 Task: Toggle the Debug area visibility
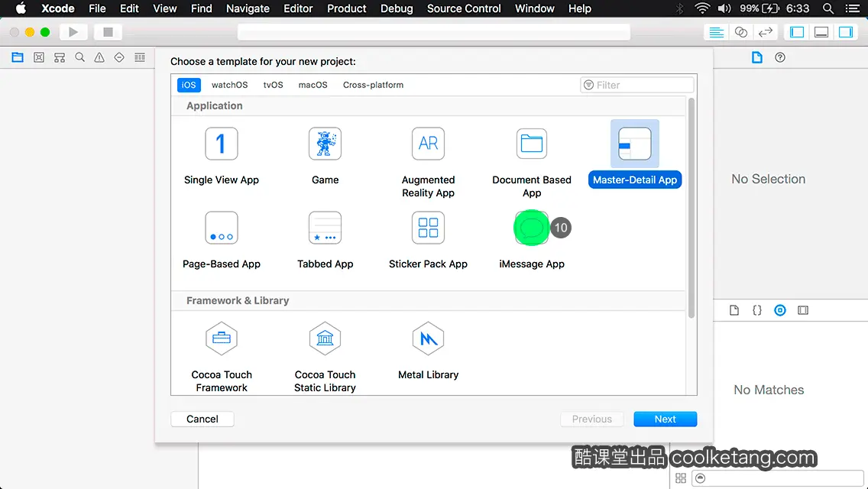[821, 32]
